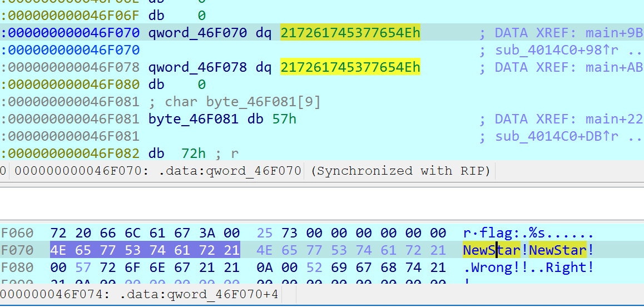This screenshot has height=307, width=644.
Task: Click the qword_46F078 label
Action: [197, 68]
